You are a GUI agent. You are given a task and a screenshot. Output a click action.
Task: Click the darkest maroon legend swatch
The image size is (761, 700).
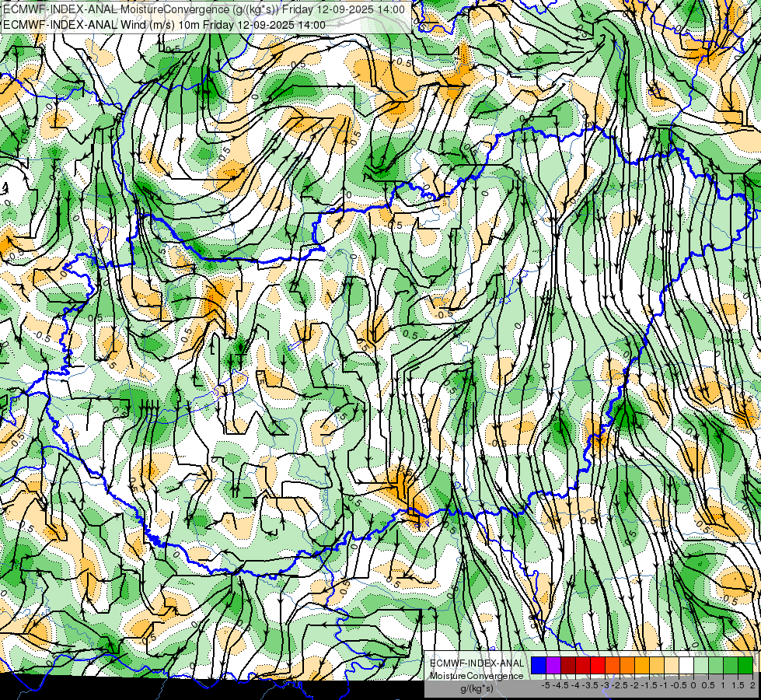pos(568,666)
